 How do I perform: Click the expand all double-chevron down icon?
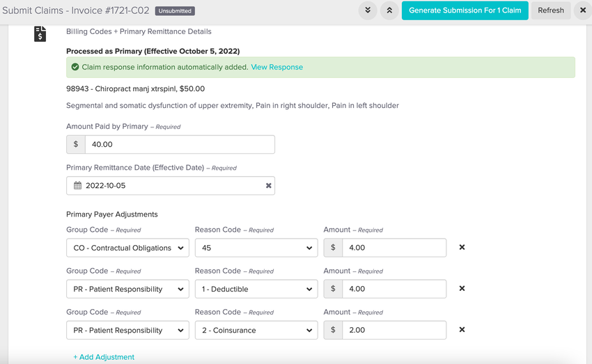[368, 10]
